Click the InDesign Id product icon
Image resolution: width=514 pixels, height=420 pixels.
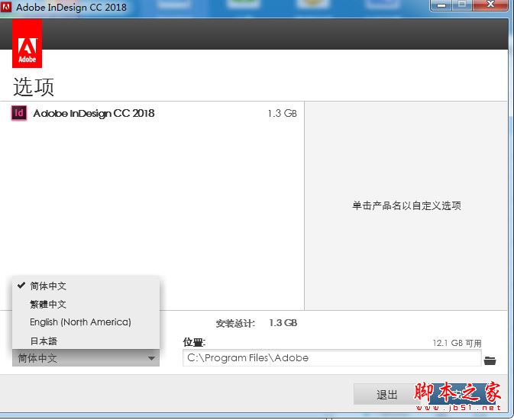pos(19,113)
